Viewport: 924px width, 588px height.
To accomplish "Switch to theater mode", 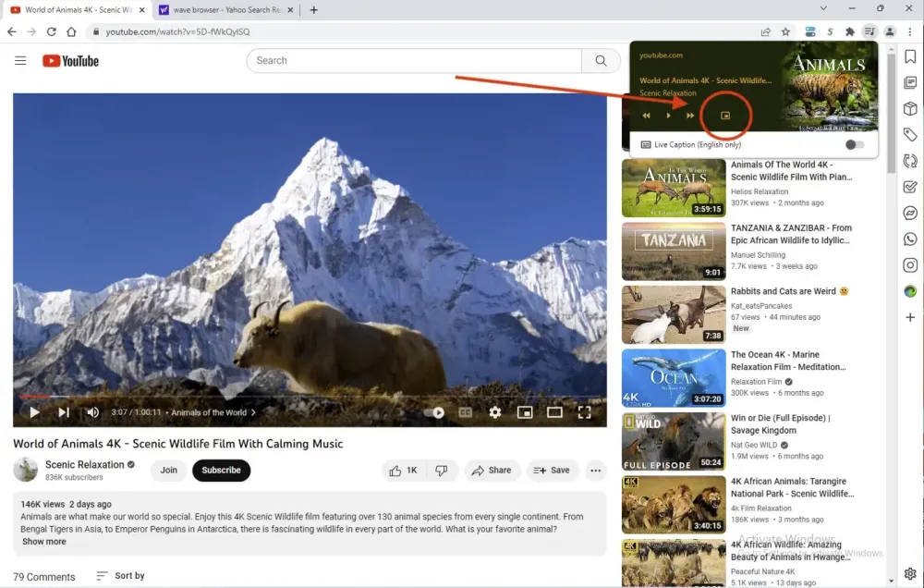I will [x=554, y=412].
